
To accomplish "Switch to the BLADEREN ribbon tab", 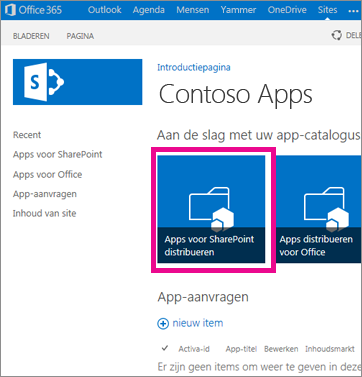I will (31, 36).
